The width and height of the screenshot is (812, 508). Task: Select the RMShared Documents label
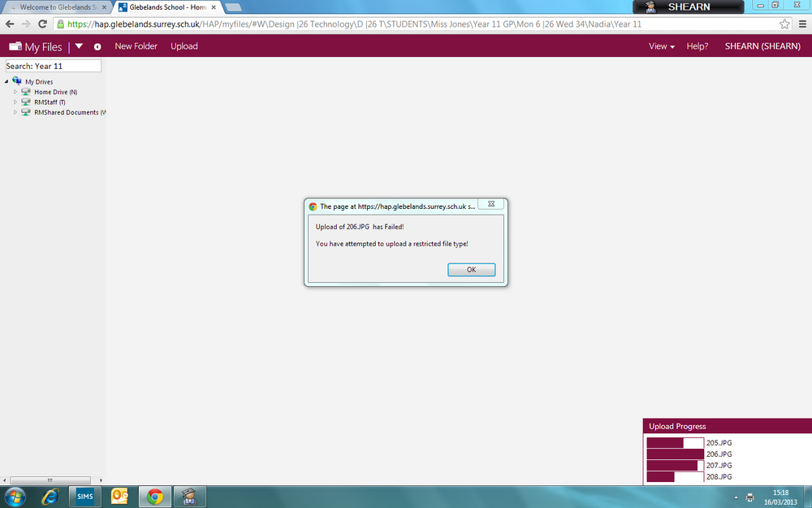pyautogui.click(x=70, y=112)
